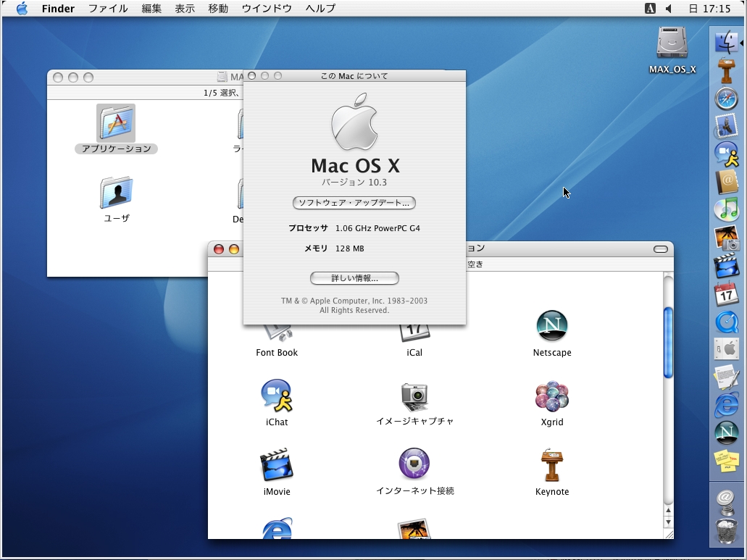Click the ソフトウェア・アップデート button
This screenshot has width=747, height=560.
[x=354, y=203]
